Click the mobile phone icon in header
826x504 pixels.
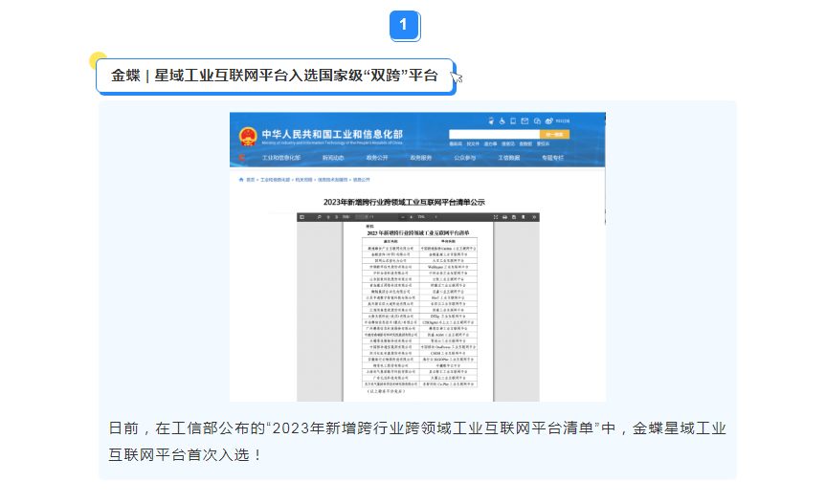(x=513, y=121)
